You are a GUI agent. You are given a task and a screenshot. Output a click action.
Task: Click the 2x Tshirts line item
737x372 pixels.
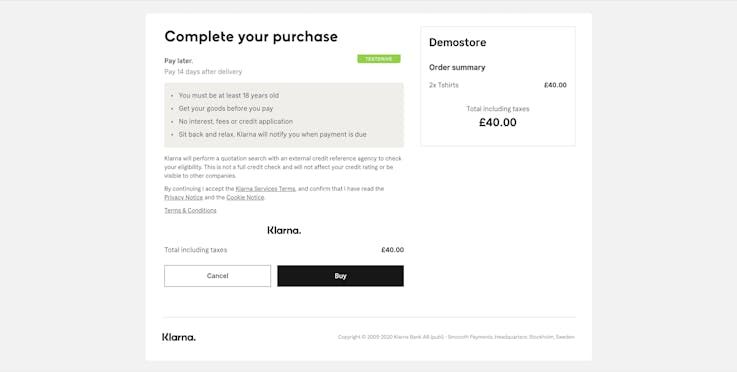tap(444, 85)
